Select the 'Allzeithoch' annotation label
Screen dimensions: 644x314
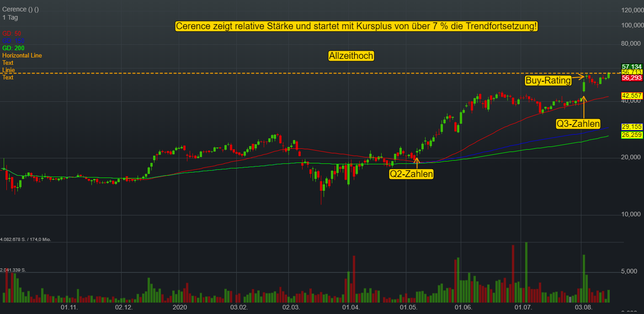tap(351, 56)
